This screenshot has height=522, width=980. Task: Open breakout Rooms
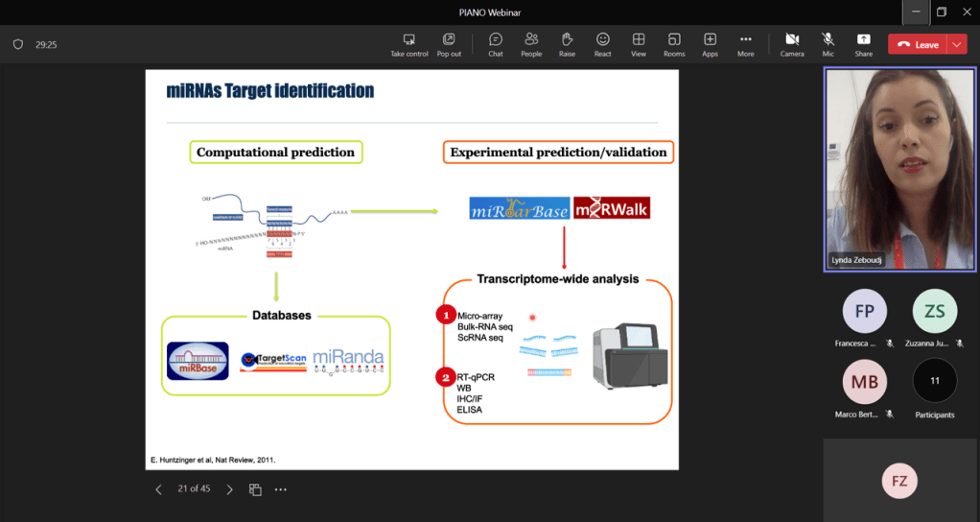(x=674, y=44)
